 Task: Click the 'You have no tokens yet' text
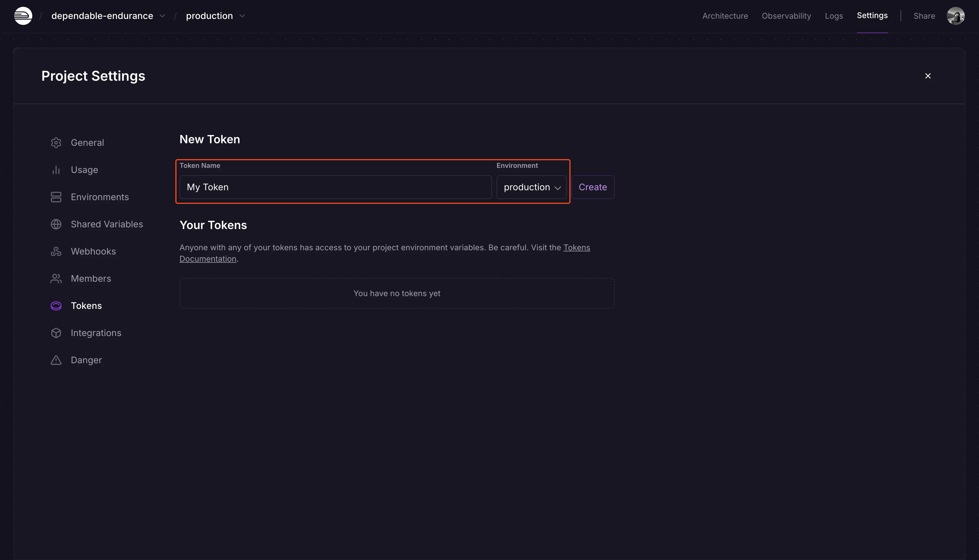[397, 294]
